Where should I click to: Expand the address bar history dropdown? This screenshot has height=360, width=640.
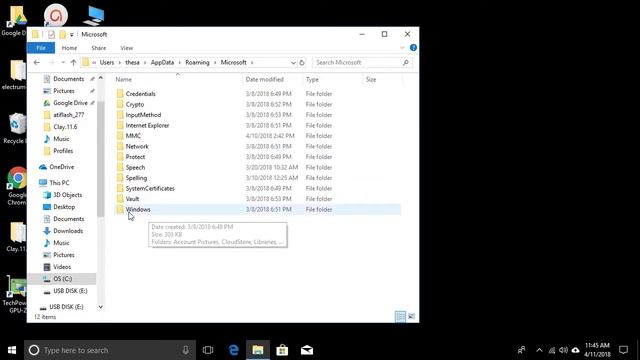tap(293, 62)
